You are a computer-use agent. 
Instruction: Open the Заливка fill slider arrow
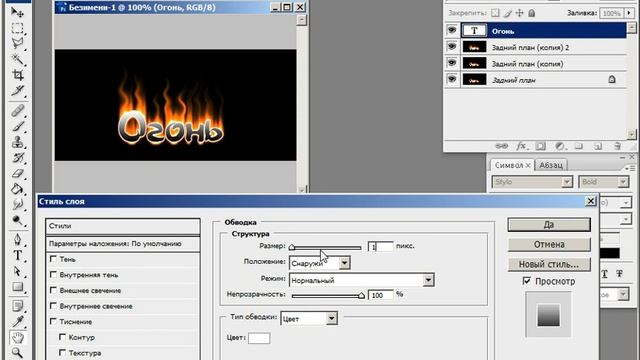[x=629, y=13]
